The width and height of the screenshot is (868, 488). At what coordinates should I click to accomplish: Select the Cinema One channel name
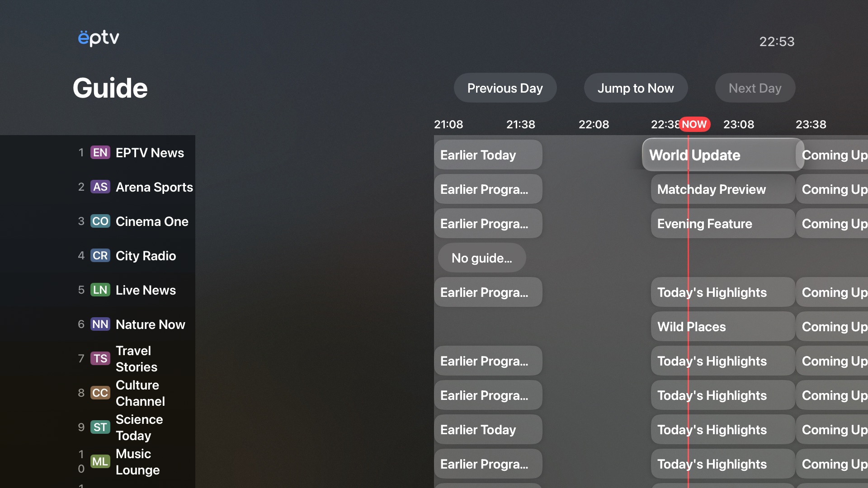click(x=152, y=221)
